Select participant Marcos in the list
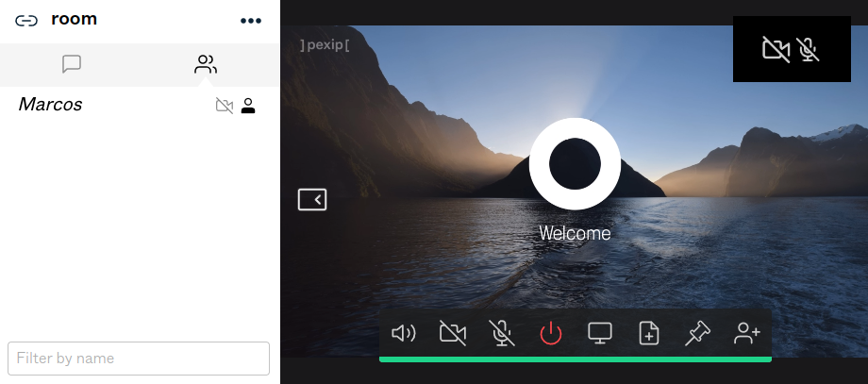The height and width of the screenshot is (384, 868). pos(51,105)
